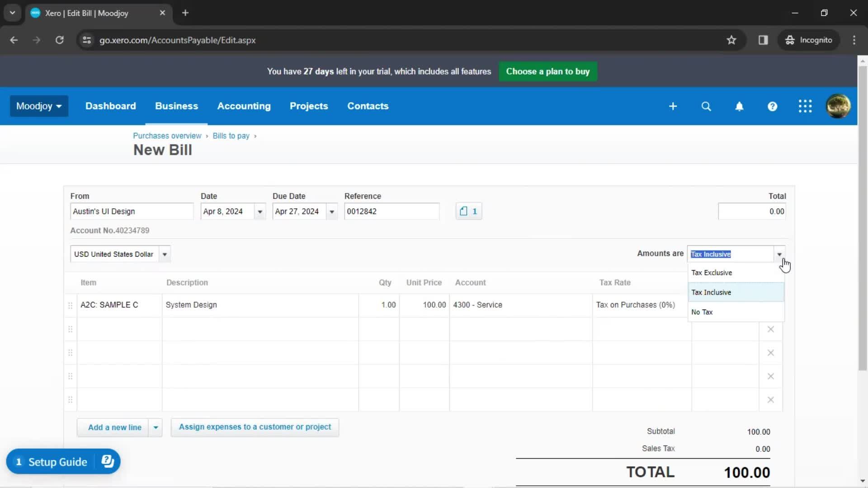The image size is (868, 488).
Task: Open a new browser tab
Action: pyautogui.click(x=185, y=13)
